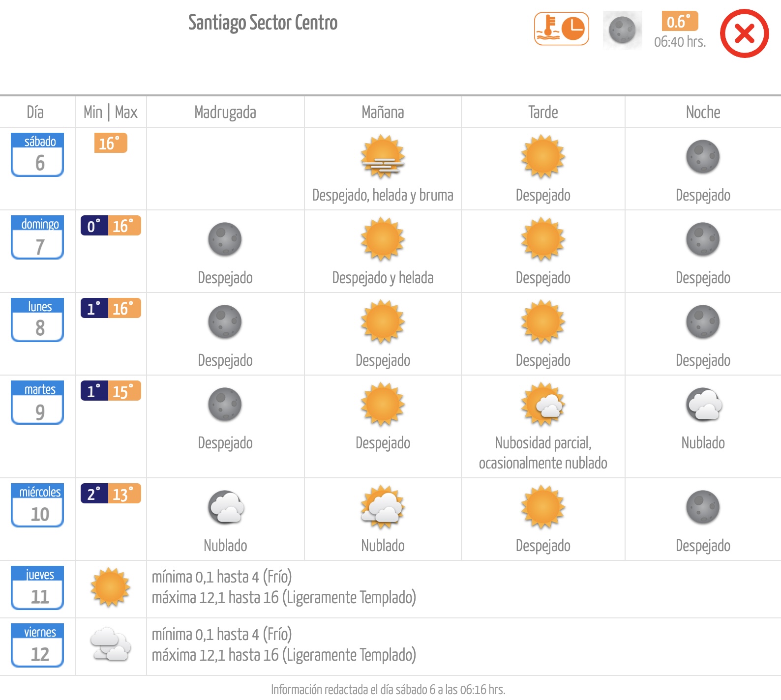Click domingo Noche moon icon
781x700 pixels.
pos(703,239)
